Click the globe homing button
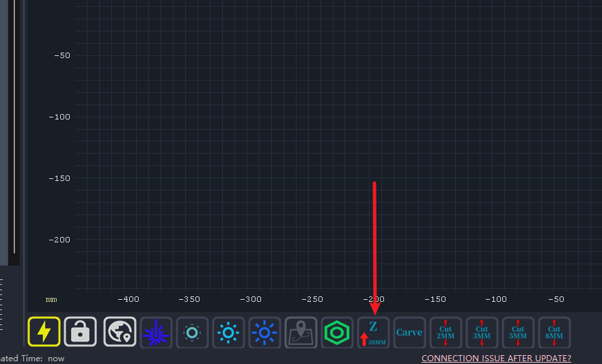 [x=120, y=332]
